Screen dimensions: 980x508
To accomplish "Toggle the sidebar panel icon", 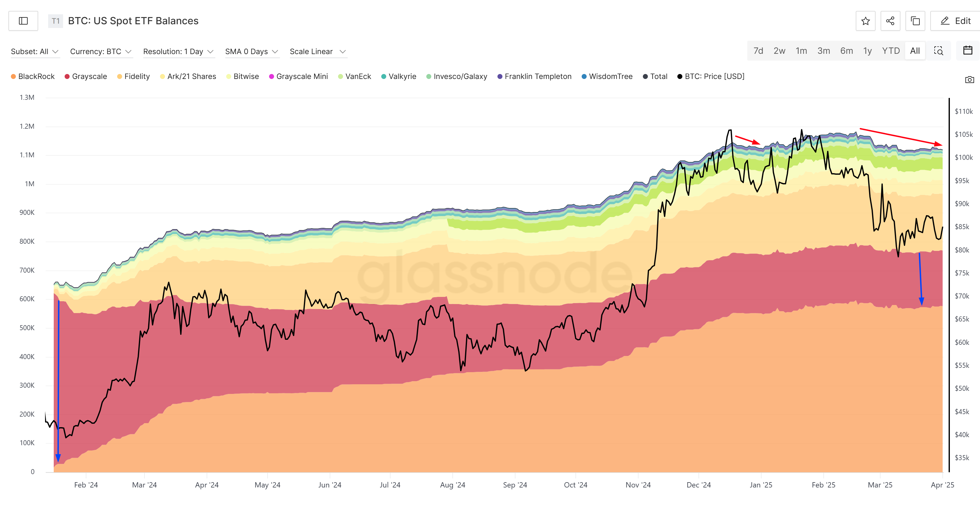I will click(x=23, y=21).
